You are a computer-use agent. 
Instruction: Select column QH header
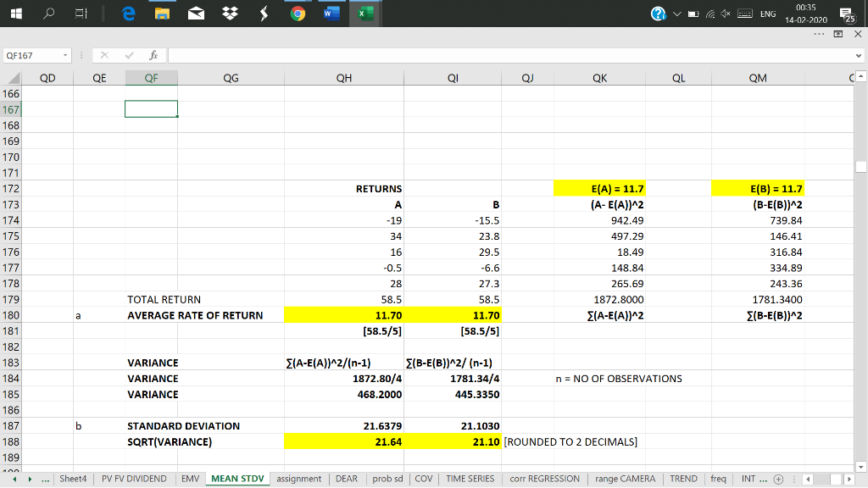coord(344,78)
